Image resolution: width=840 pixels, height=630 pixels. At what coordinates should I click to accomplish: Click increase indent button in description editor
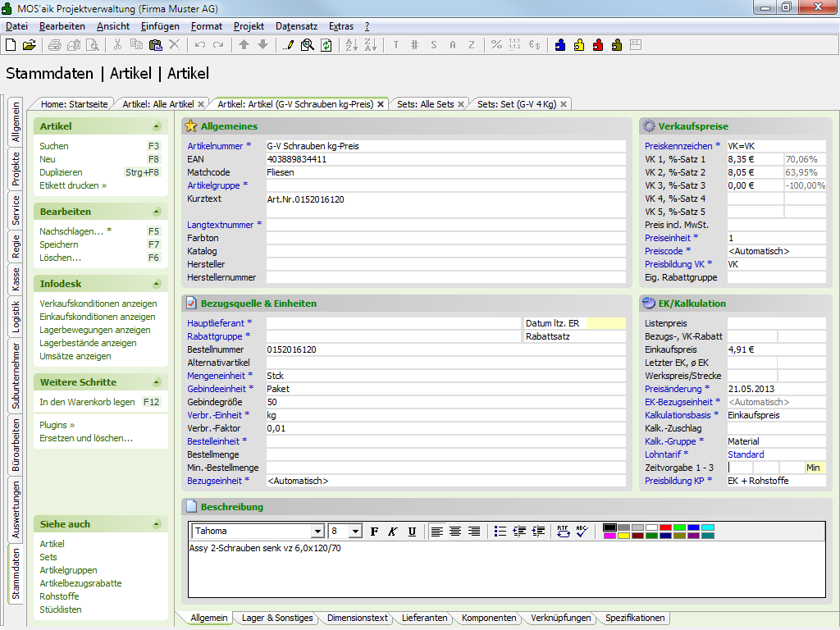[x=538, y=532]
